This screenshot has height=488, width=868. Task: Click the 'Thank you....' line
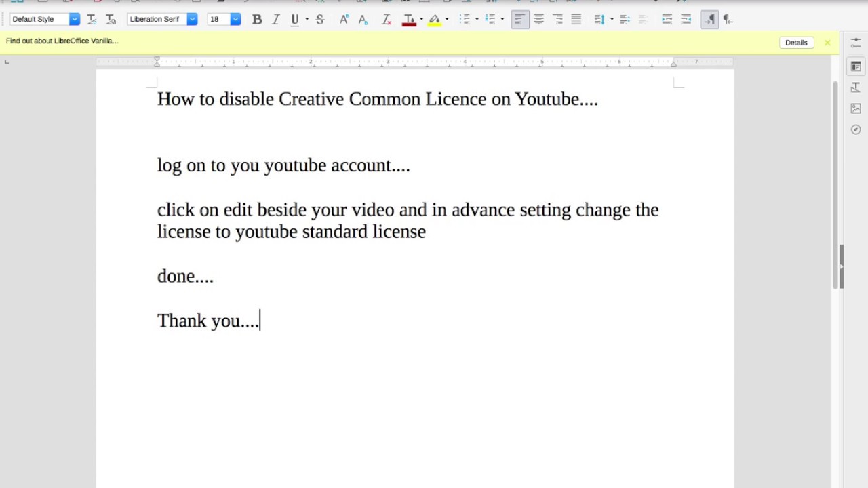[208, 321]
